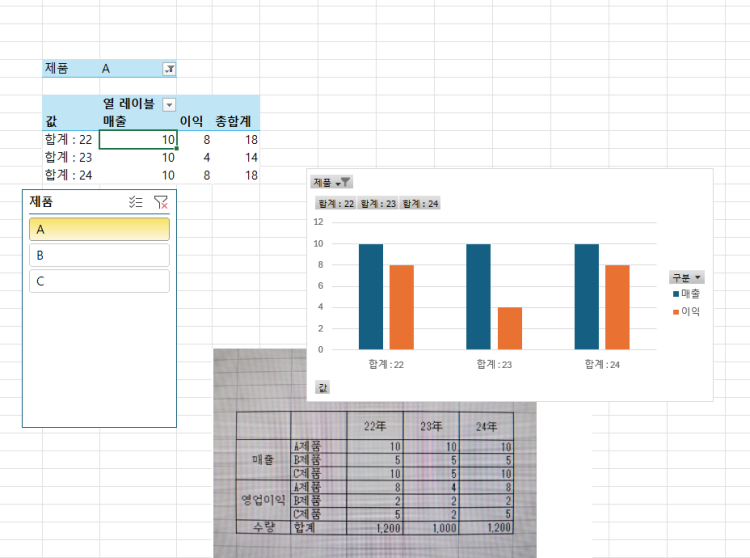The width and height of the screenshot is (750, 558).
Task: Open the 제품 filter dropdown in the pivot table
Action: [x=168, y=69]
